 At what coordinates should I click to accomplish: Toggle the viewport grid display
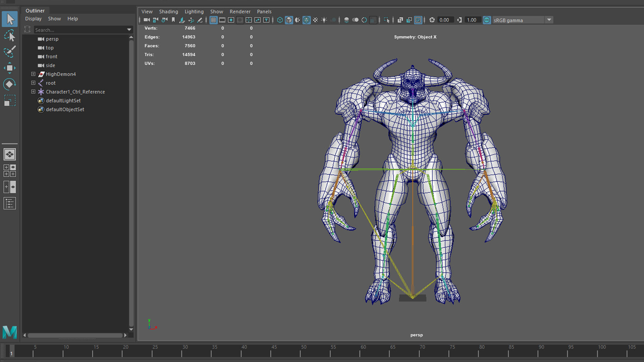[x=213, y=20]
